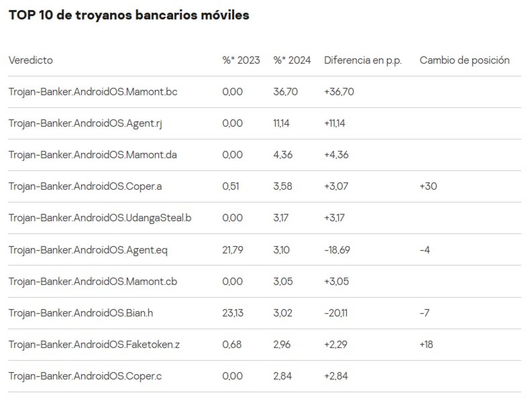The image size is (532, 407).
Task: Click the %* 2023 column header
Action: [241, 60]
